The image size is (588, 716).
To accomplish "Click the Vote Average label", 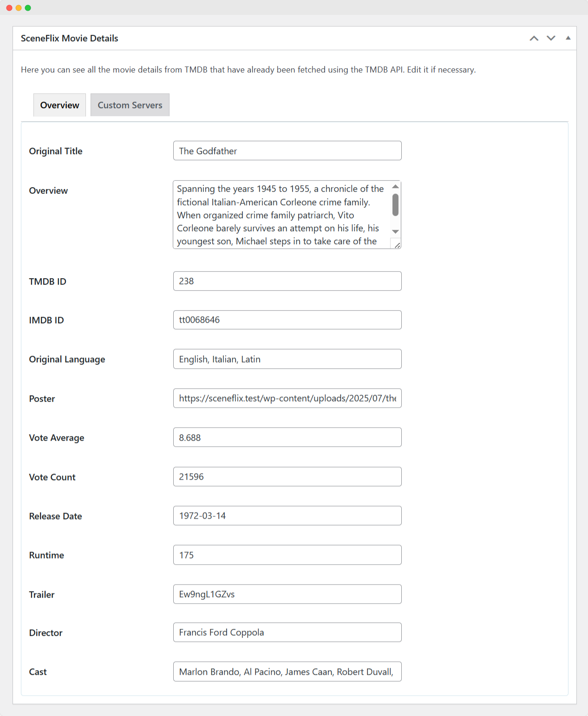I will [57, 438].
